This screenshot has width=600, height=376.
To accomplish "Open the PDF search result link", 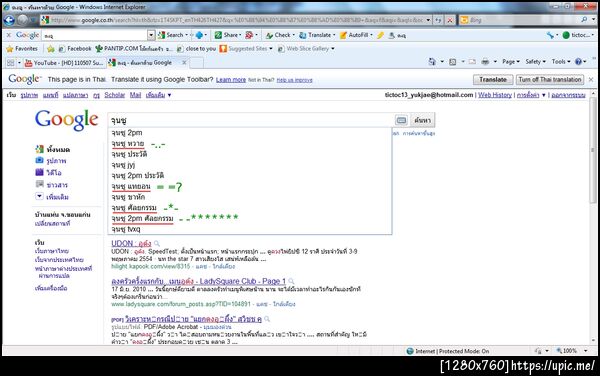I will pyautogui.click(x=193, y=319).
